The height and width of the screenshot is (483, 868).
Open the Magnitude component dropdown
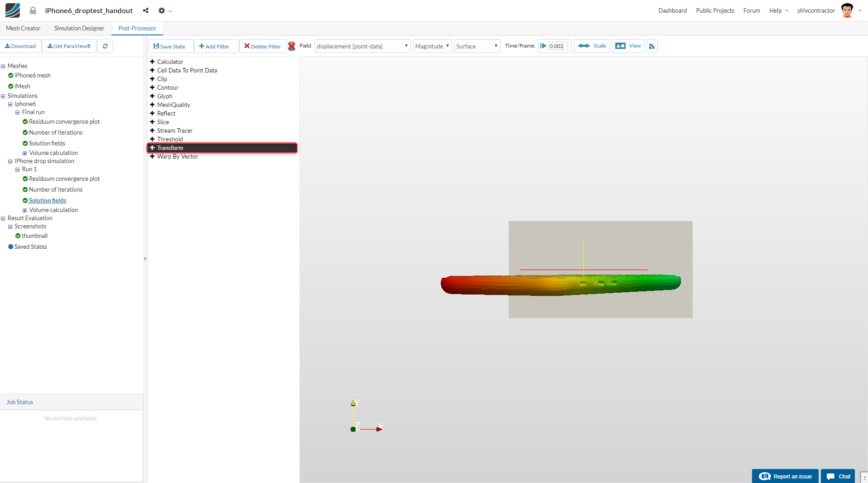(x=432, y=46)
